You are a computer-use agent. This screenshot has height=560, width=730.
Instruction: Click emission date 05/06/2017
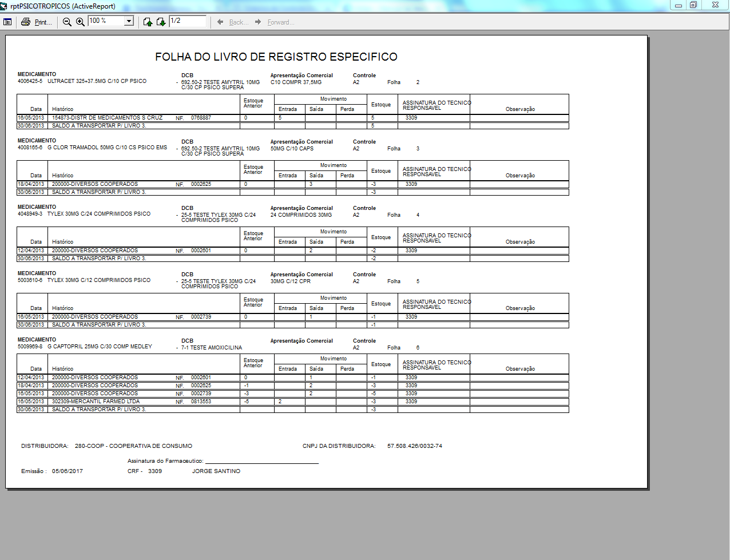[68, 471]
